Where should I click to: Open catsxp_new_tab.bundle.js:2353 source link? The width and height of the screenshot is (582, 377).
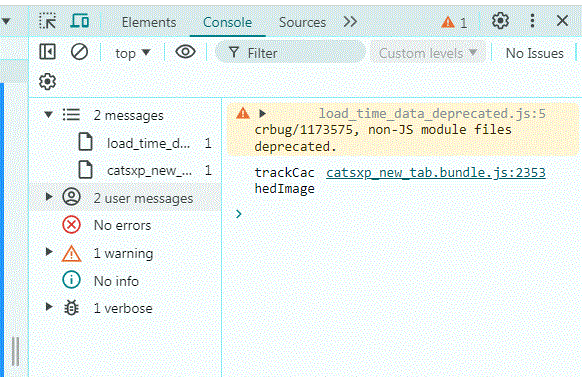click(436, 173)
